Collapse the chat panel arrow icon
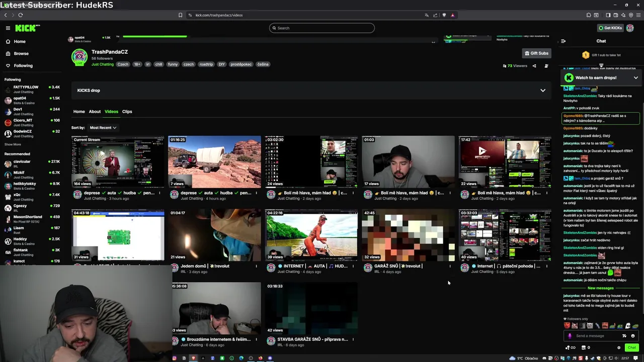 (563, 41)
